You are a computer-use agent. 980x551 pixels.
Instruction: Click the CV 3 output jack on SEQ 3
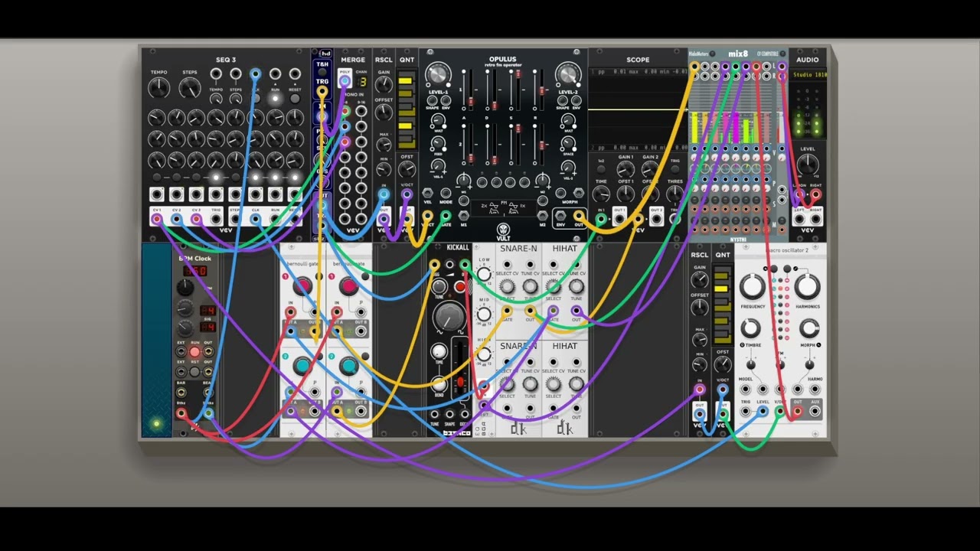tap(197, 220)
